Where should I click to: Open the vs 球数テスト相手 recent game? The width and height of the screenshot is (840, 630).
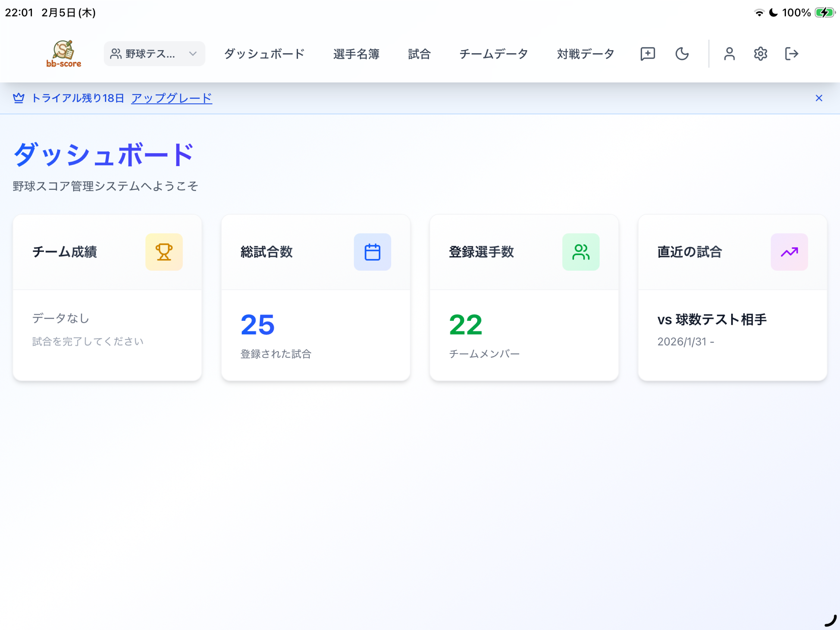pos(712,319)
